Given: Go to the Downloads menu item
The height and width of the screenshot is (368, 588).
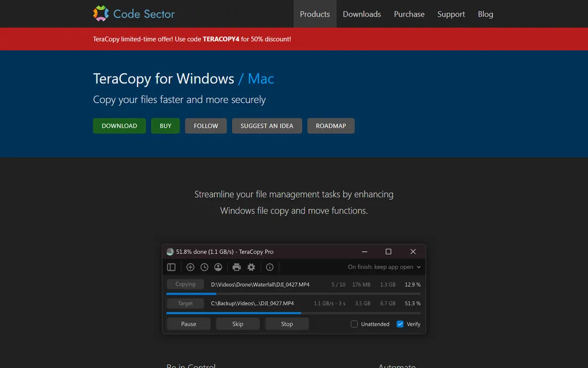Looking at the screenshot, I should (362, 14).
